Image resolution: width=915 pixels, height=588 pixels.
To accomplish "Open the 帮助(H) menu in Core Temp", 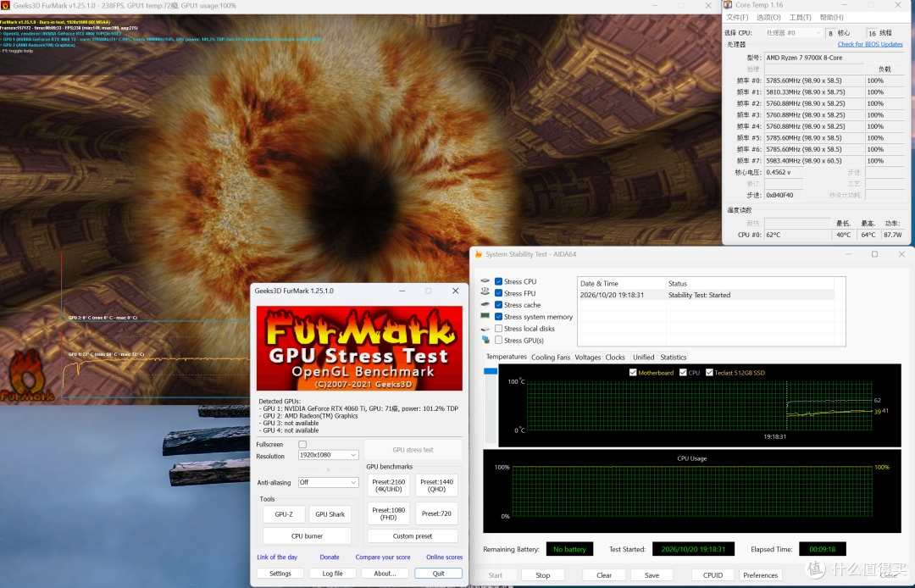I will pyautogui.click(x=832, y=18).
